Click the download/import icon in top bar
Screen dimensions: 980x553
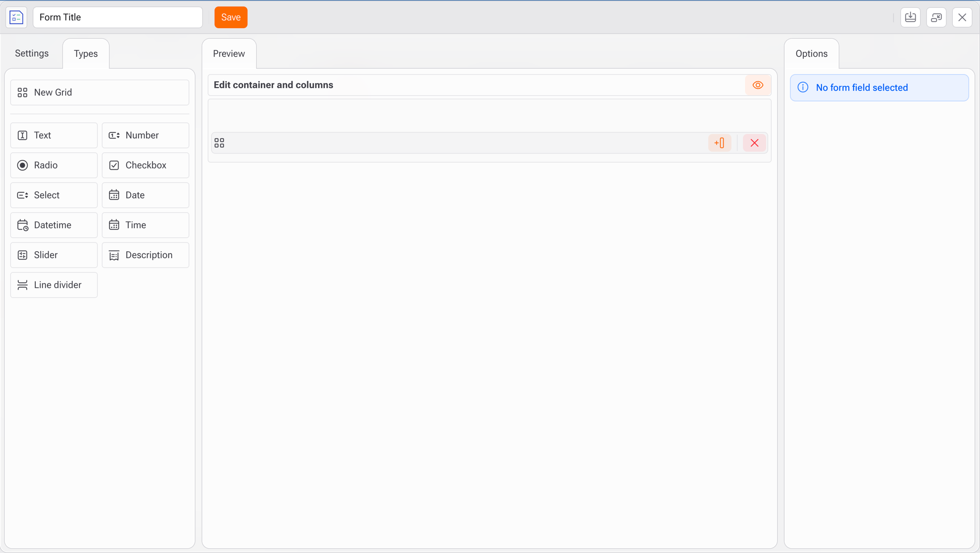pos(910,17)
